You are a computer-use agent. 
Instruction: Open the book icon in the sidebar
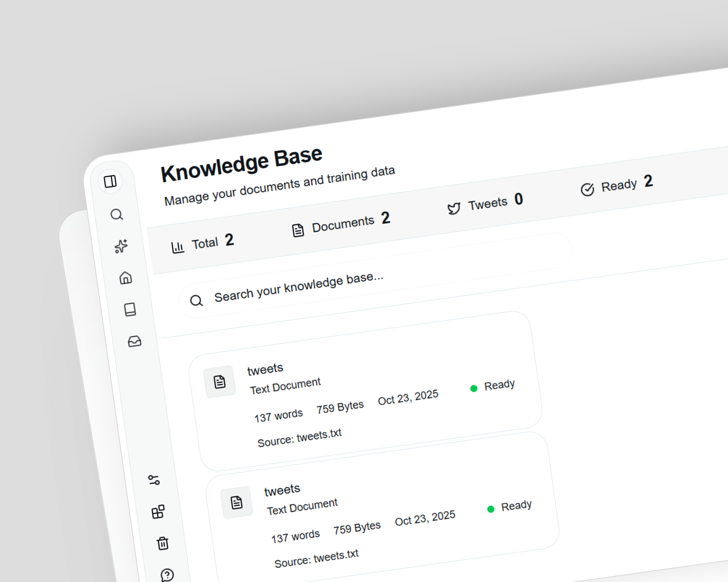[130, 310]
